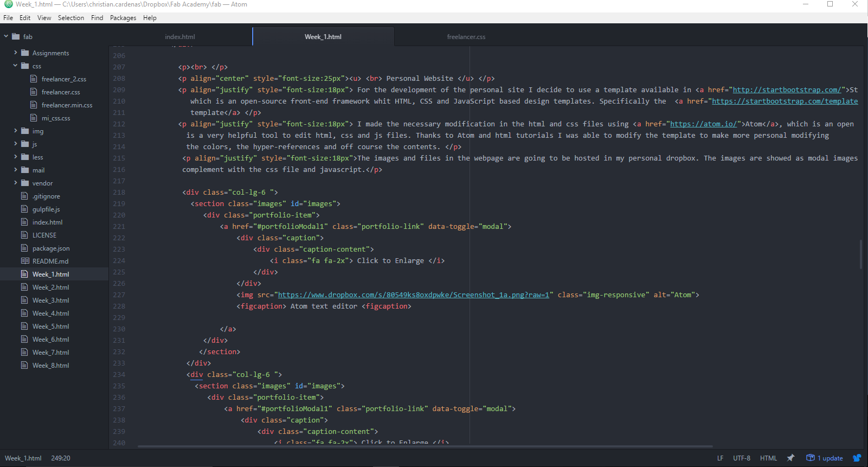868x467 pixels.
Task: Open the startbootstrap.com link on line 209
Action: [x=787, y=90]
